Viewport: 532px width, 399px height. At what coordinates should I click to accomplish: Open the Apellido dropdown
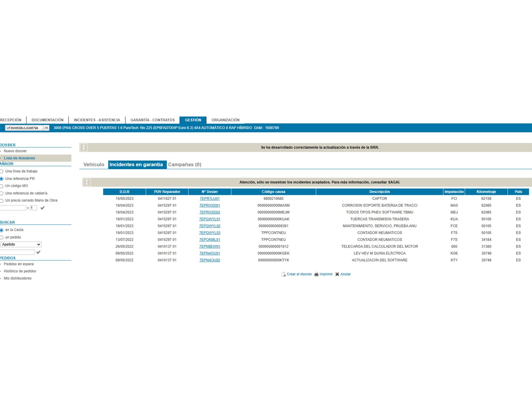point(21,244)
